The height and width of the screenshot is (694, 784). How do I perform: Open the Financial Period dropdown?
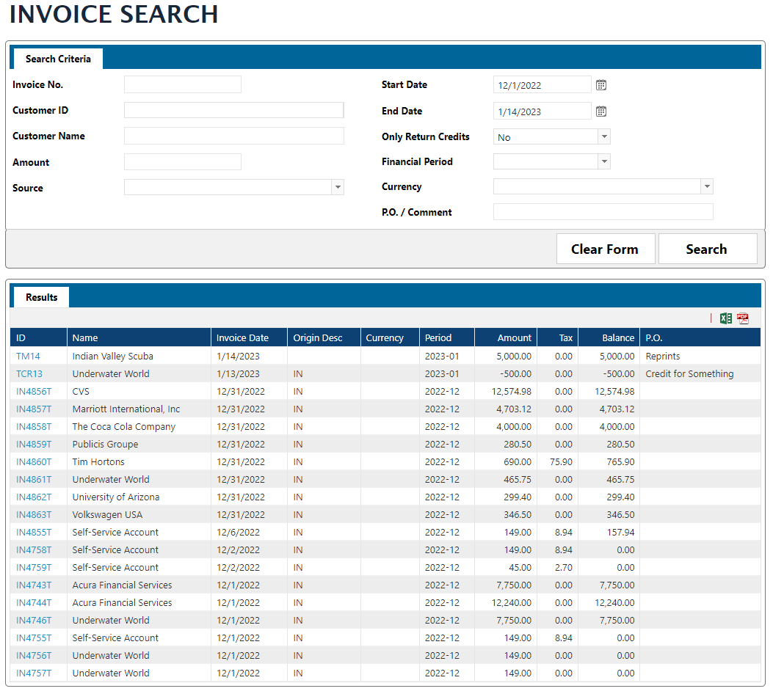coord(603,161)
